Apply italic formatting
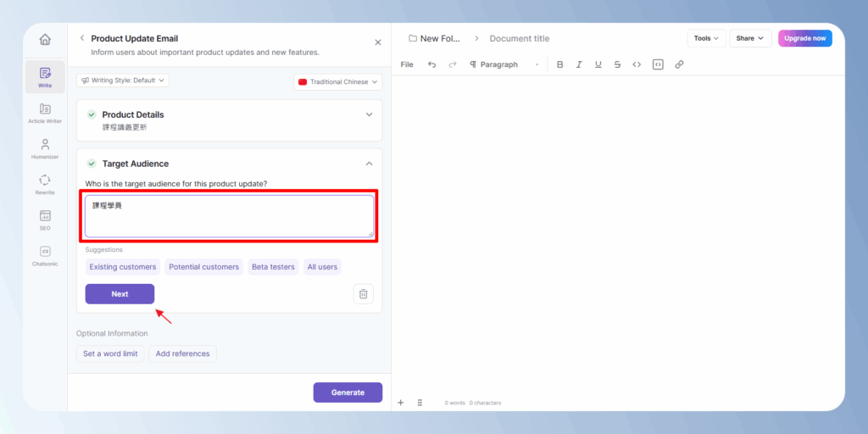The image size is (868, 434). [x=579, y=64]
